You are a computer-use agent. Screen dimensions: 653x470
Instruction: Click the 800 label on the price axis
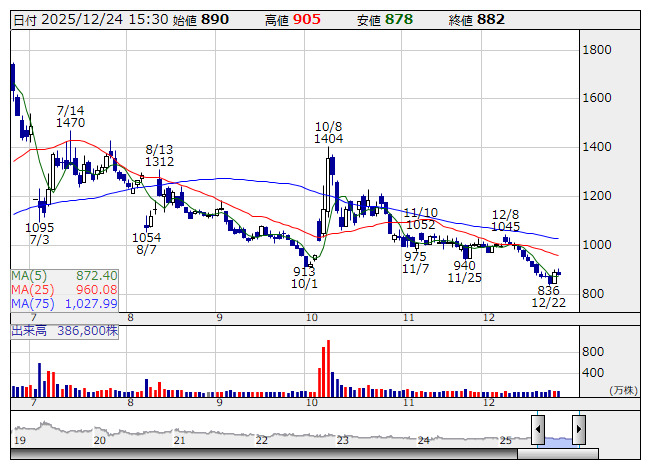(x=593, y=293)
